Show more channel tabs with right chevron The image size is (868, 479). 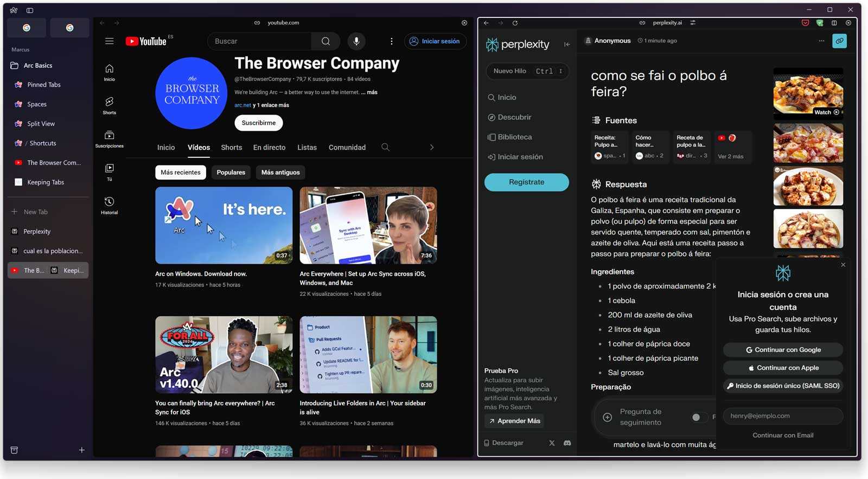[432, 147]
